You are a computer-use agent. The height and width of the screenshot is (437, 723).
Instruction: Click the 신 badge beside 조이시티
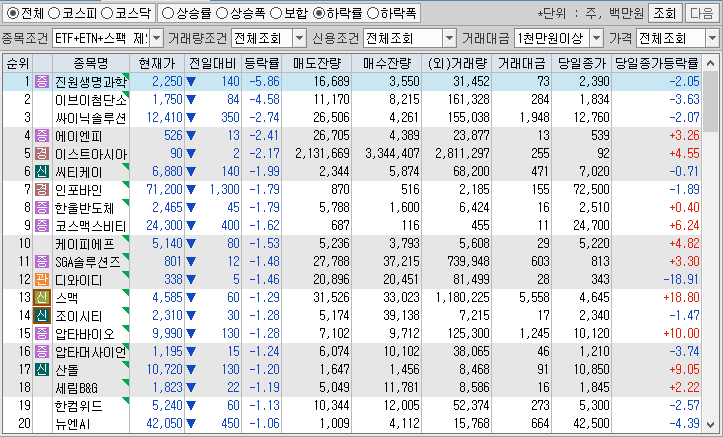42,315
